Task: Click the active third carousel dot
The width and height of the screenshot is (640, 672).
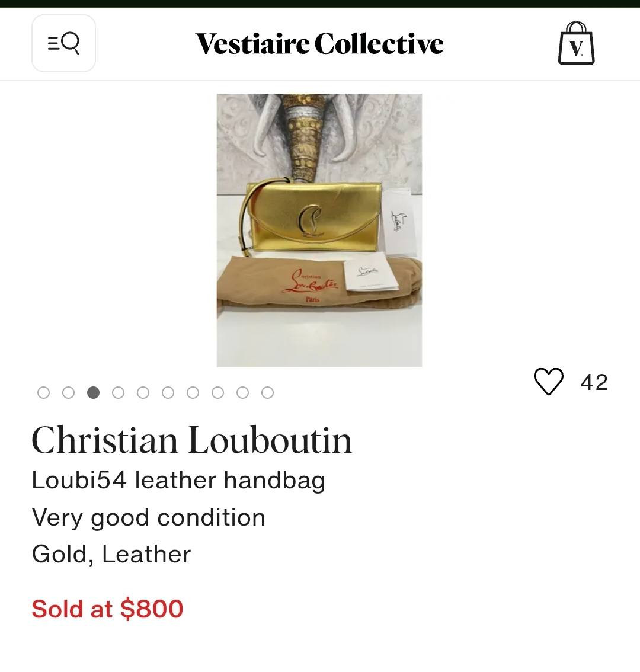Action: [93, 392]
